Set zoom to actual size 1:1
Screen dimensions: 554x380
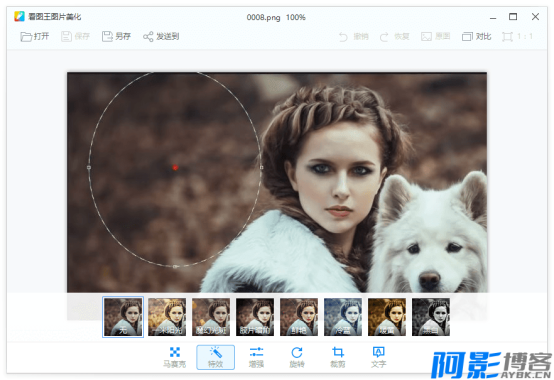517,36
